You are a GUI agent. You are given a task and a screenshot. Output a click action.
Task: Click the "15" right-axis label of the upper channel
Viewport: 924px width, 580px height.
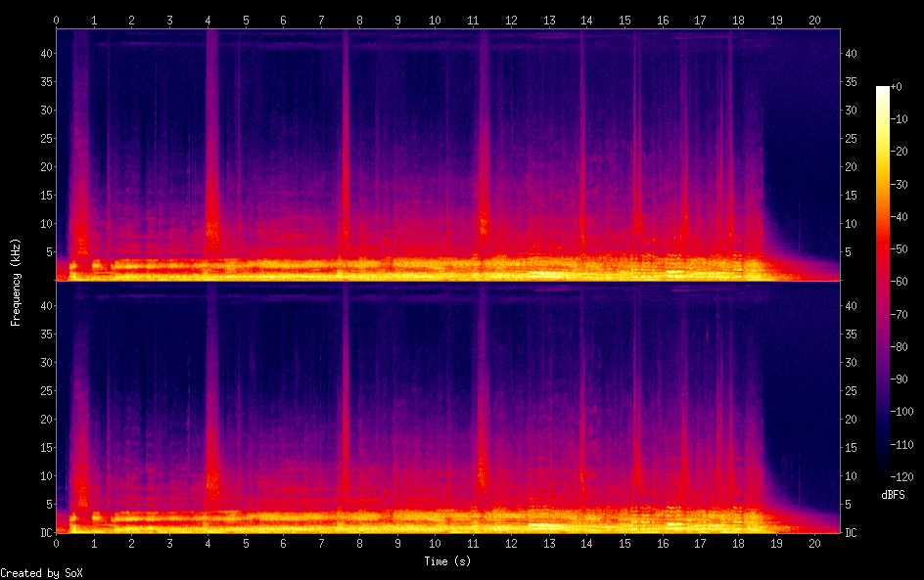[x=851, y=195]
